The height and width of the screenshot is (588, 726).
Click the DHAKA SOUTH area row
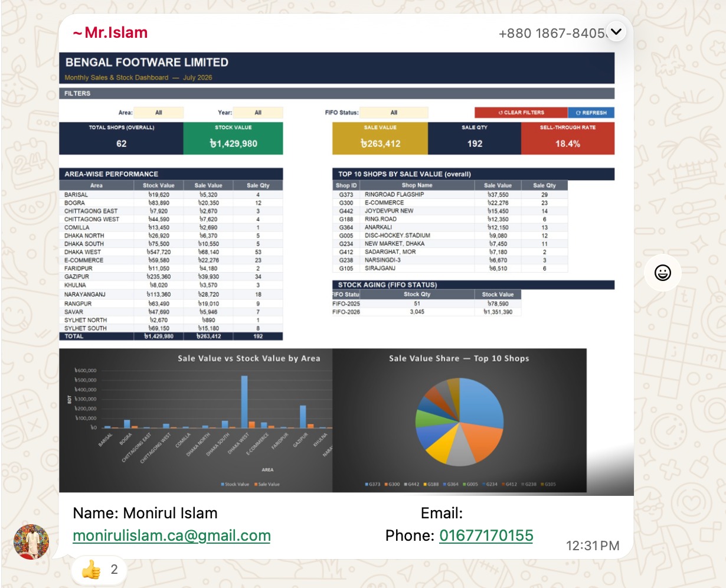coord(171,244)
